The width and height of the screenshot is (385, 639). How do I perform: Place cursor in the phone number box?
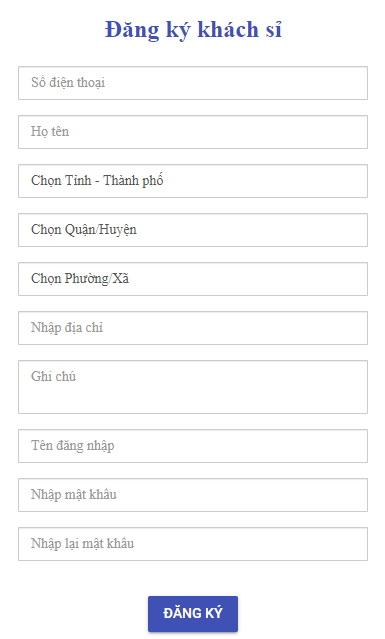193,83
